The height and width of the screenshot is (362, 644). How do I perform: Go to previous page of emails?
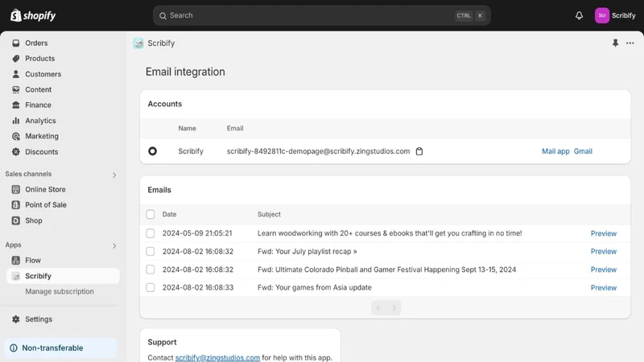click(378, 308)
